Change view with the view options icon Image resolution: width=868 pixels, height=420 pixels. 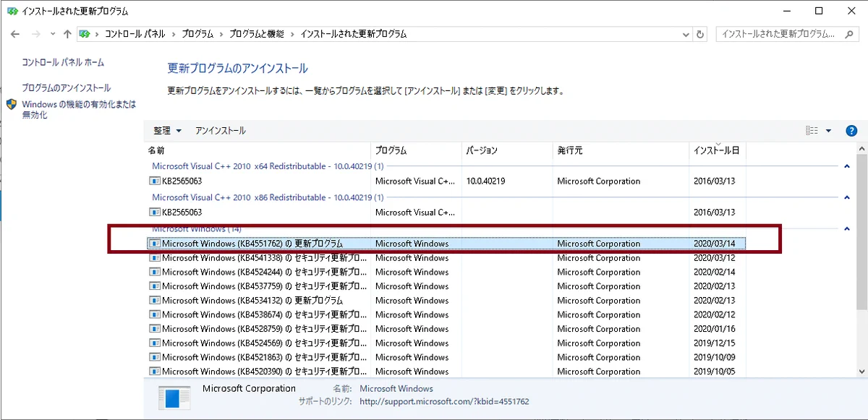pyautogui.click(x=812, y=131)
